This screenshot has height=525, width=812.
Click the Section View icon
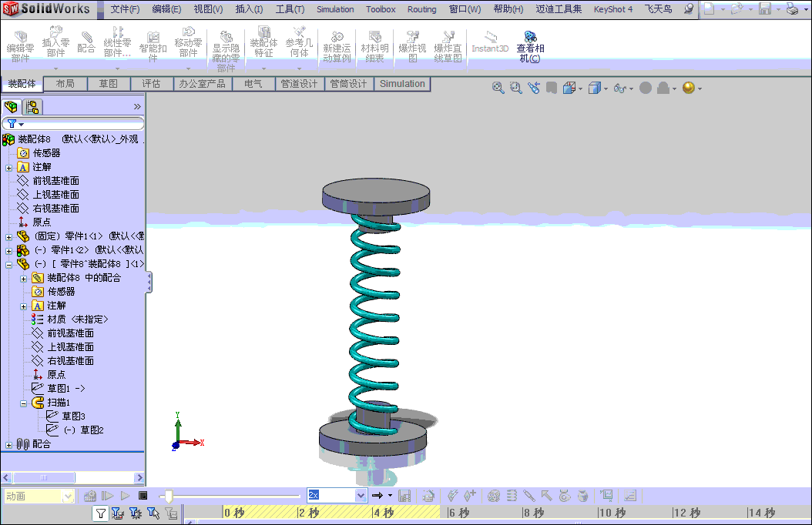[552, 88]
